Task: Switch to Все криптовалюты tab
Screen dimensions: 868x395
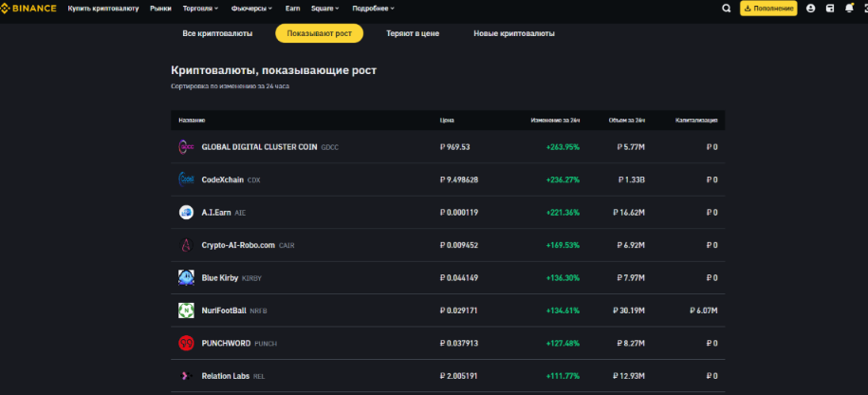Action: tap(217, 34)
